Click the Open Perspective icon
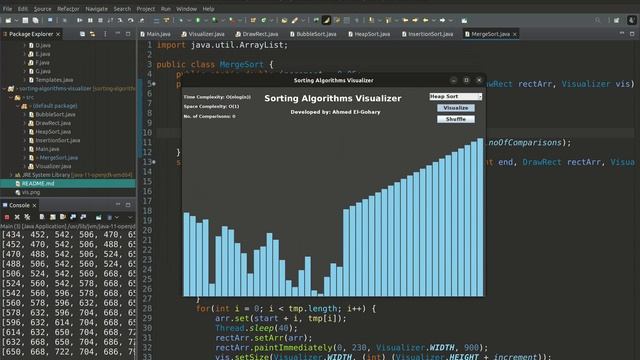640x360 pixels. (616, 20)
